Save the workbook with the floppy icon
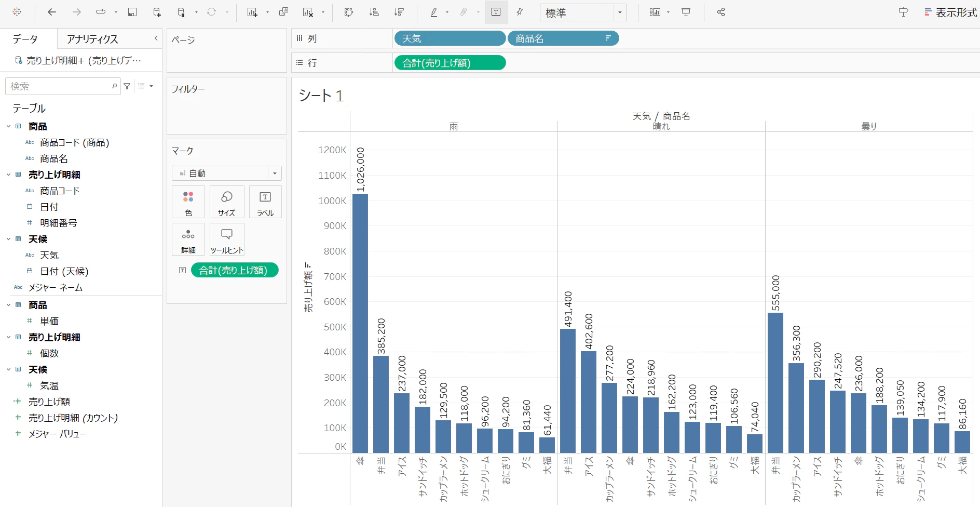The width and height of the screenshot is (980, 507). coord(132,12)
